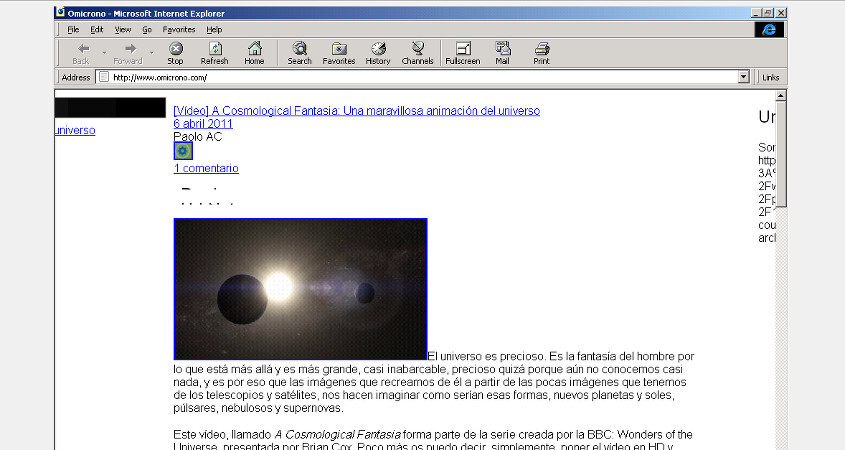Image resolution: width=845 pixels, height=450 pixels.
Task: Click the space animation image
Action: tap(300, 289)
